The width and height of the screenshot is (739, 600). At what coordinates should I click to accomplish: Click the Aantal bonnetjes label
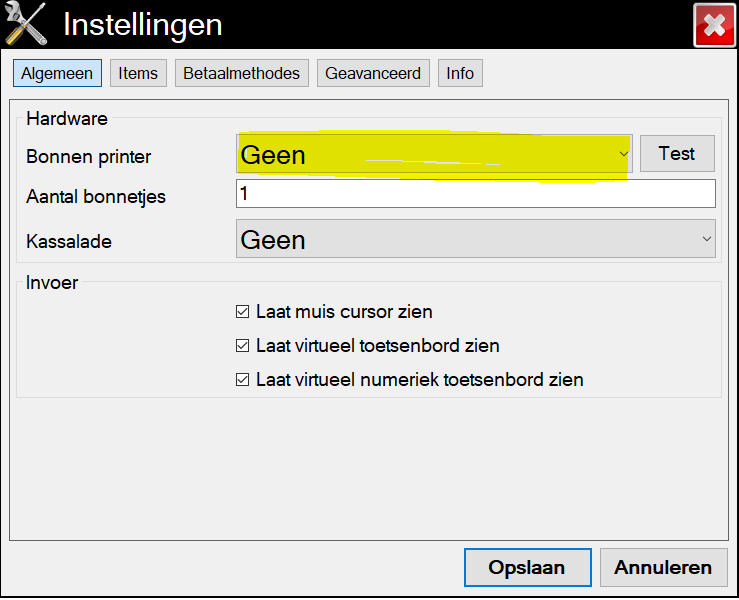click(x=96, y=197)
